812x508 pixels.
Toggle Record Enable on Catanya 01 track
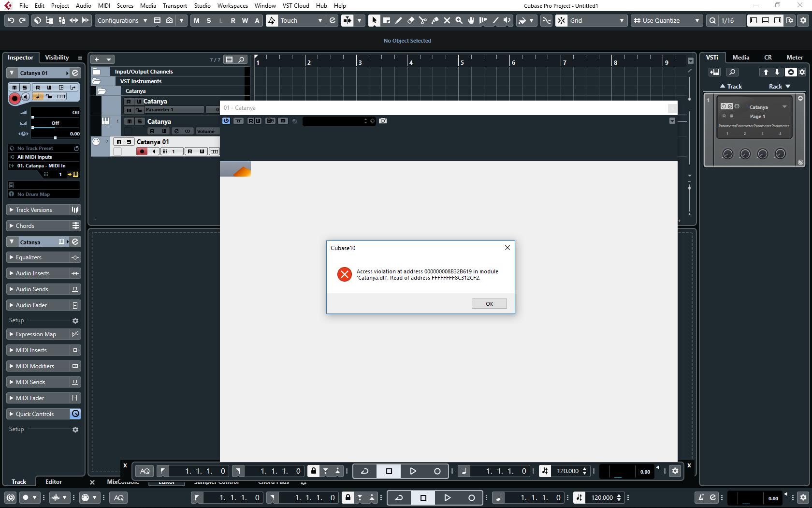(x=142, y=151)
